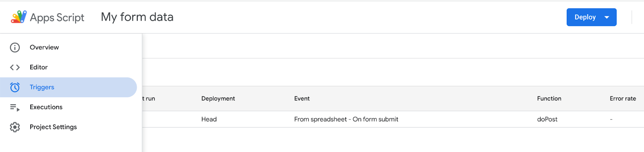
Task: Select the Triggers sidebar item
Action: 68,87
